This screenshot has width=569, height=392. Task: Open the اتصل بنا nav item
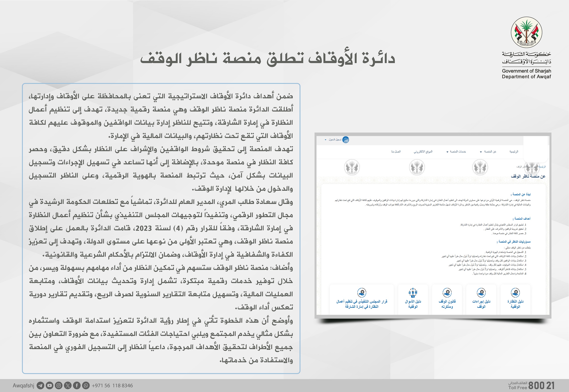(396, 151)
